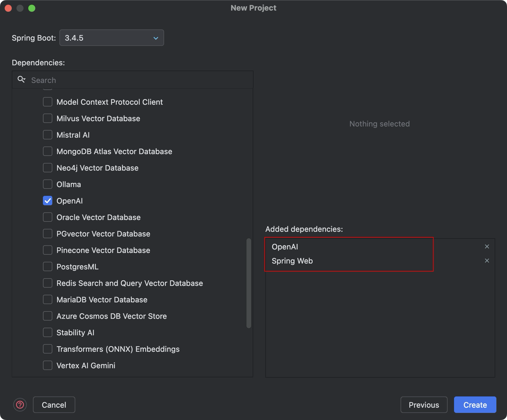Select Milvus Vector Database dependency

(47, 118)
